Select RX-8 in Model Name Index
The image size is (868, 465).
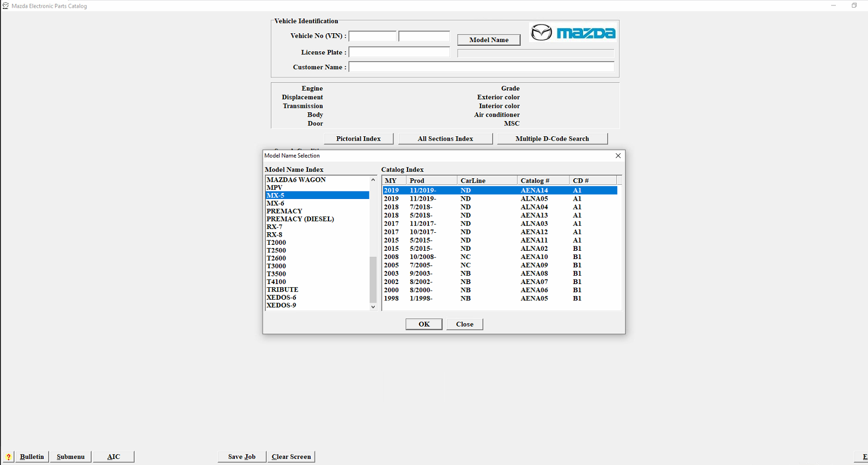pyautogui.click(x=274, y=235)
